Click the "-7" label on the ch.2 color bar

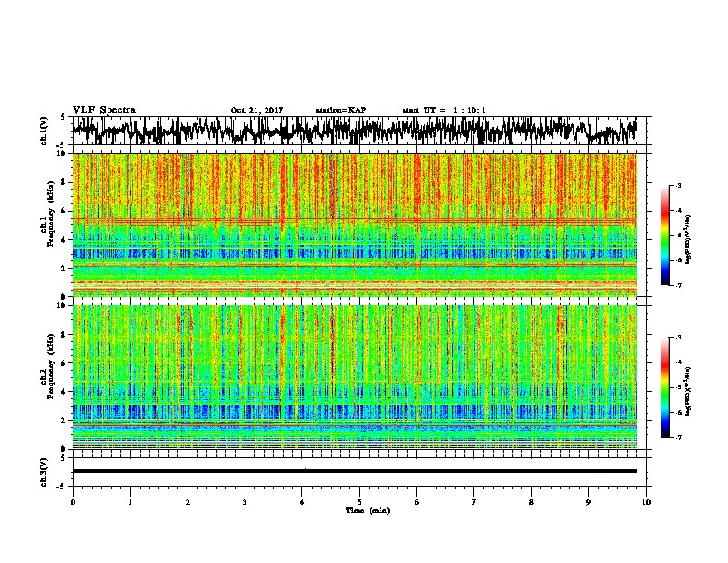pyautogui.click(x=677, y=437)
